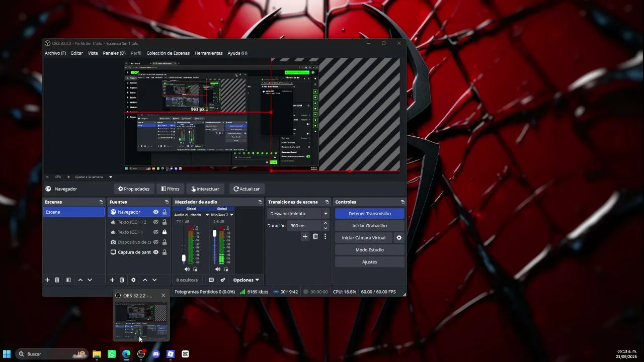Increase transition duration stepper up
The image size is (644, 362).
326,223
